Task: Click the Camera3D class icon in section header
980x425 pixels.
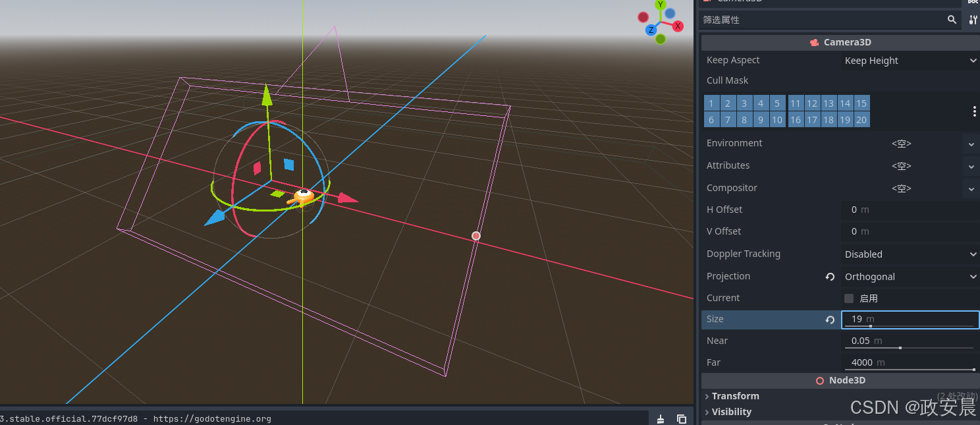Action: [815, 42]
